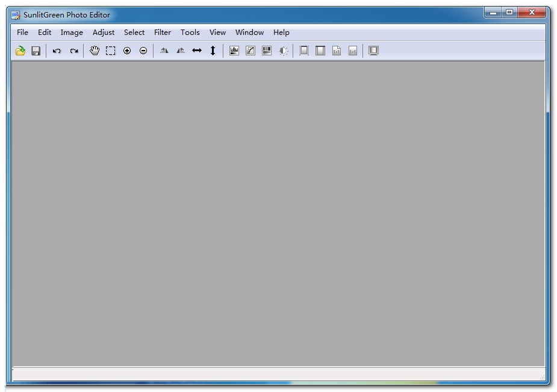
Task: Open the Help menu
Action: tap(281, 33)
